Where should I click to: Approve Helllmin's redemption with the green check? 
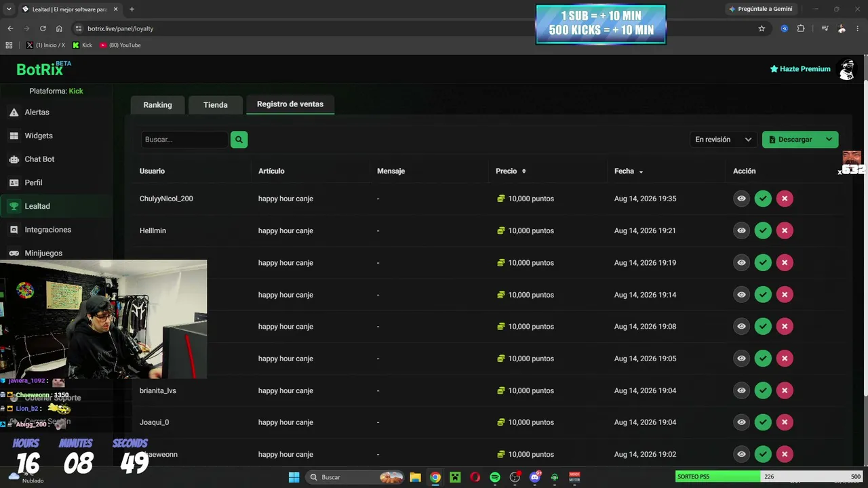pos(763,230)
